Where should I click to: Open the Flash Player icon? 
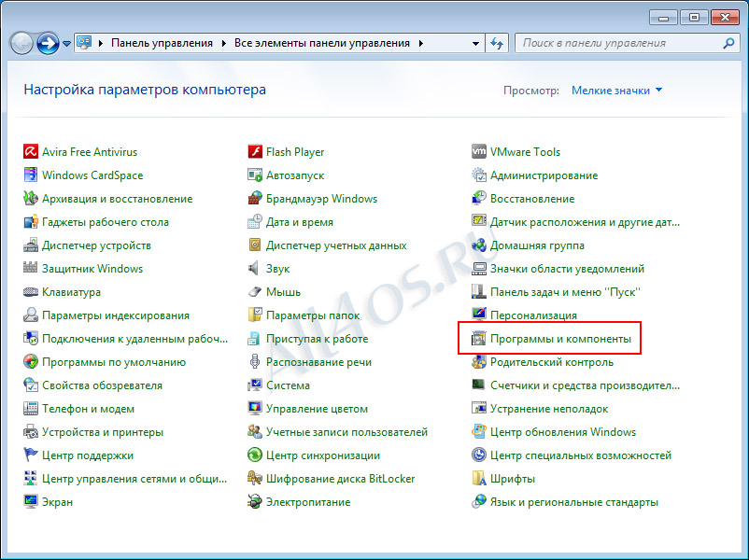point(255,152)
